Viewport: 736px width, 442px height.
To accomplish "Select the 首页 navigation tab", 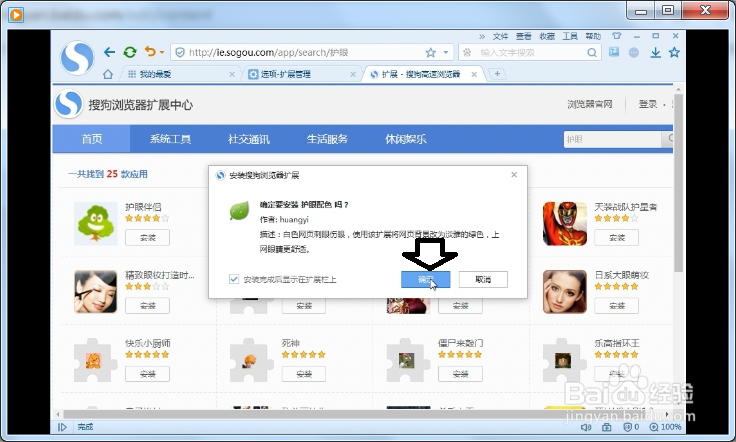I will point(92,139).
